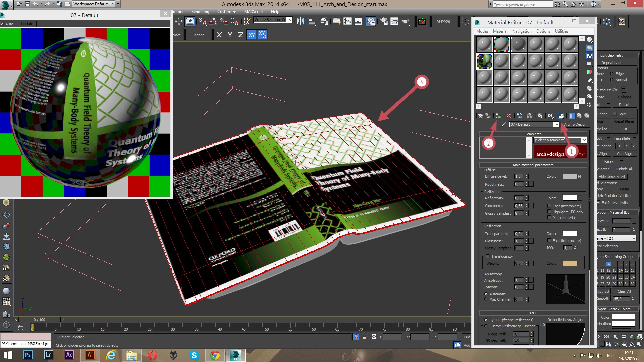Open Render Setup teapot icon
Image resolution: width=644 pixels, height=362 pixels.
(x=383, y=21)
